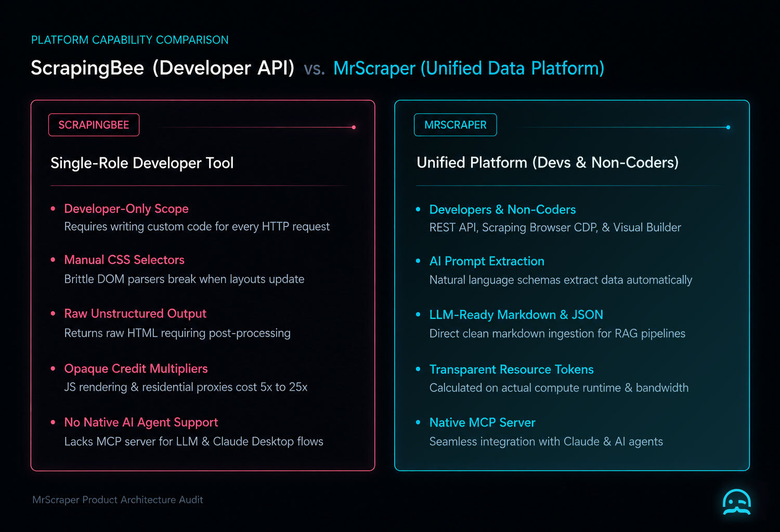Click 'Returns raw HTML requiring post-processing' text
Viewport: 780px width, 532px height.
coord(177,333)
